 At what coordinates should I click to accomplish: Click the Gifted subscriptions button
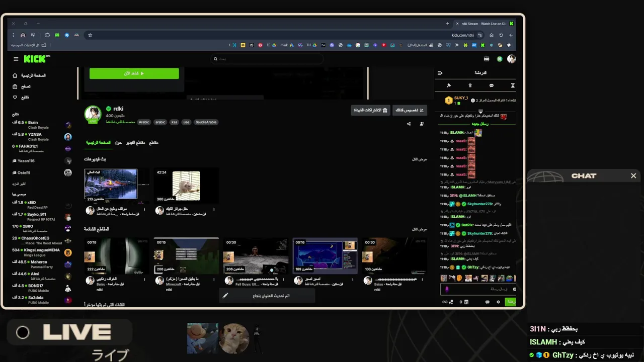pyautogui.click(x=370, y=110)
